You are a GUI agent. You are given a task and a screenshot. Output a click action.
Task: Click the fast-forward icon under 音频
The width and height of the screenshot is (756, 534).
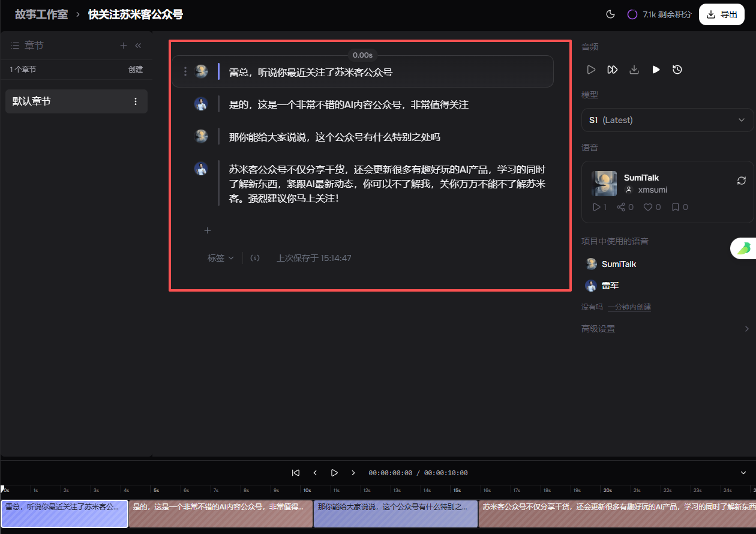612,70
